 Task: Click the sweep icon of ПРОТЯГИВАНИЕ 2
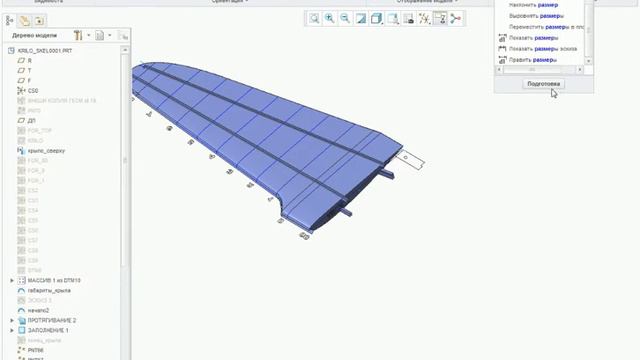point(21,320)
